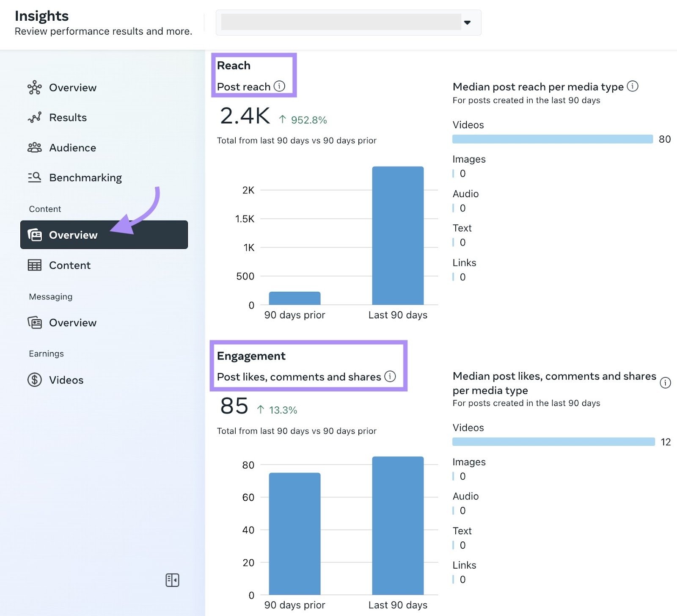The image size is (677, 616).
Task: Click the Overview network icon at sidebar top
Action: coord(35,88)
